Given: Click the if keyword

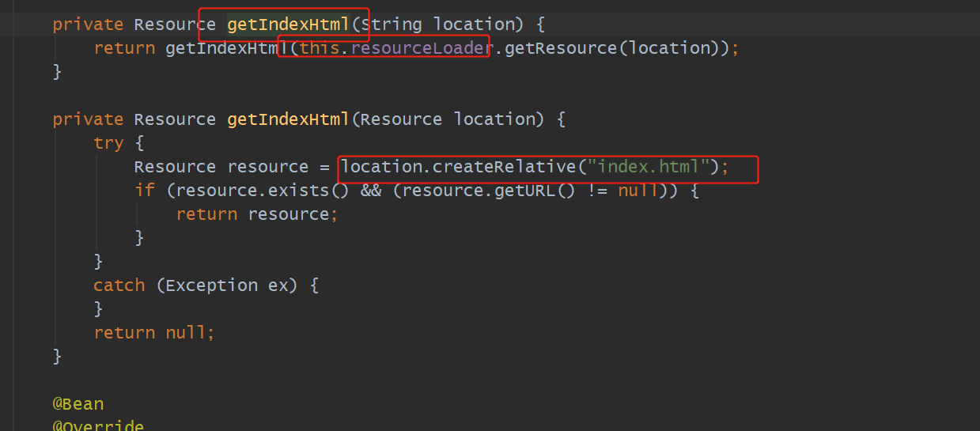Looking at the screenshot, I should pyautogui.click(x=145, y=191).
